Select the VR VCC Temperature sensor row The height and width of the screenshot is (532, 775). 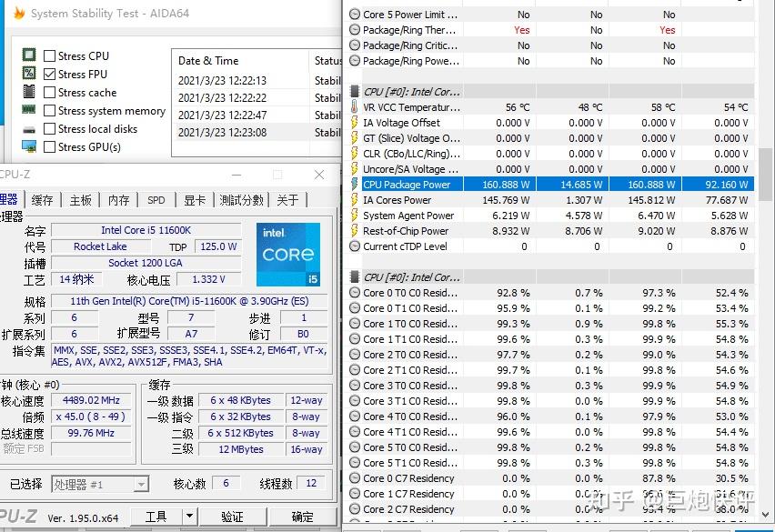pyautogui.click(x=551, y=107)
